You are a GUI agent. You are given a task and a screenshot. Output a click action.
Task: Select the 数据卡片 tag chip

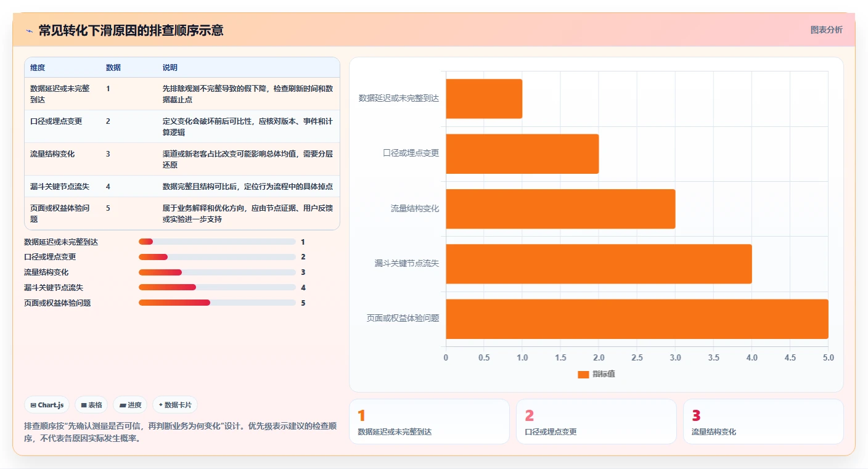(175, 405)
